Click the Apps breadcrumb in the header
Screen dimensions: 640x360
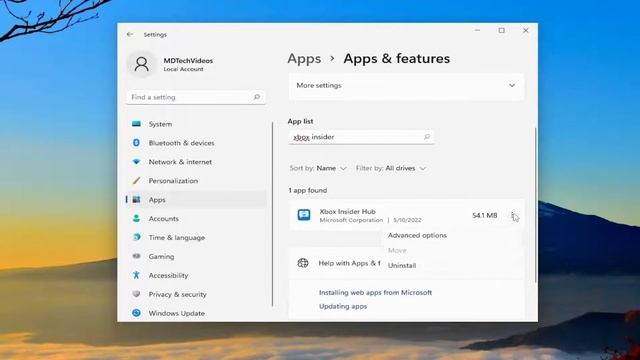click(304, 58)
